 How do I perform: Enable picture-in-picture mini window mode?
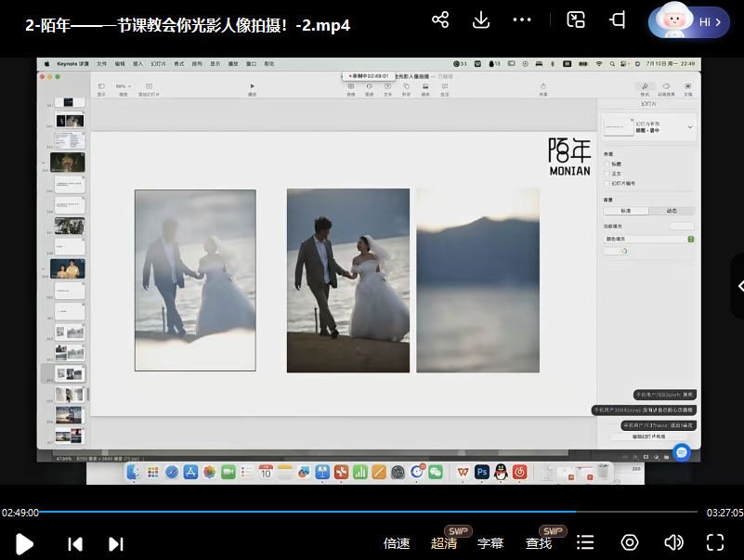(576, 20)
